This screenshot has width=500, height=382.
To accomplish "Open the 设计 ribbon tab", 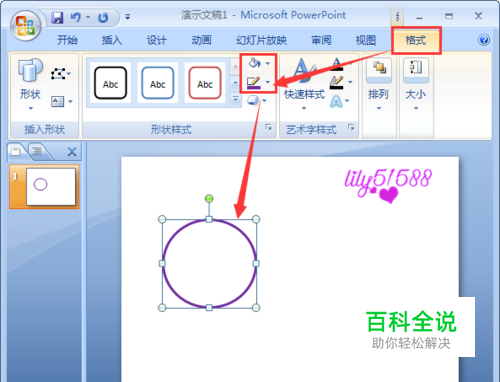I will 156,40.
